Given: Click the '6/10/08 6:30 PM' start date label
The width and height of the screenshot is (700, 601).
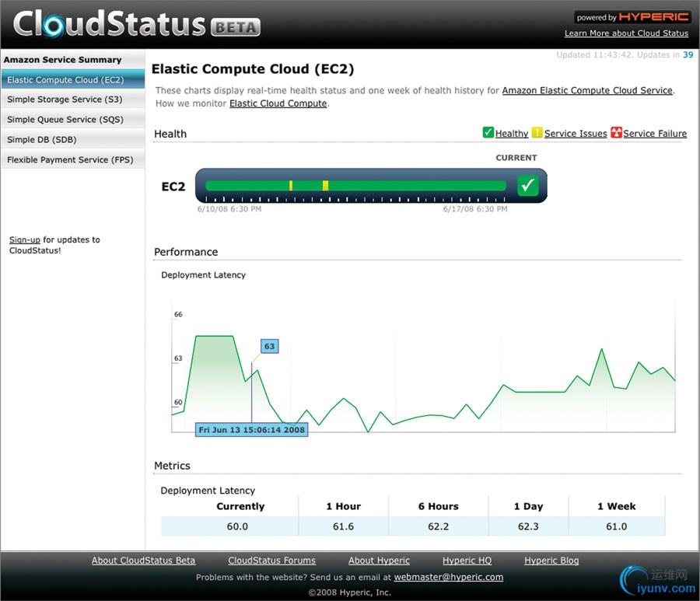Looking at the screenshot, I should point(229,209).
